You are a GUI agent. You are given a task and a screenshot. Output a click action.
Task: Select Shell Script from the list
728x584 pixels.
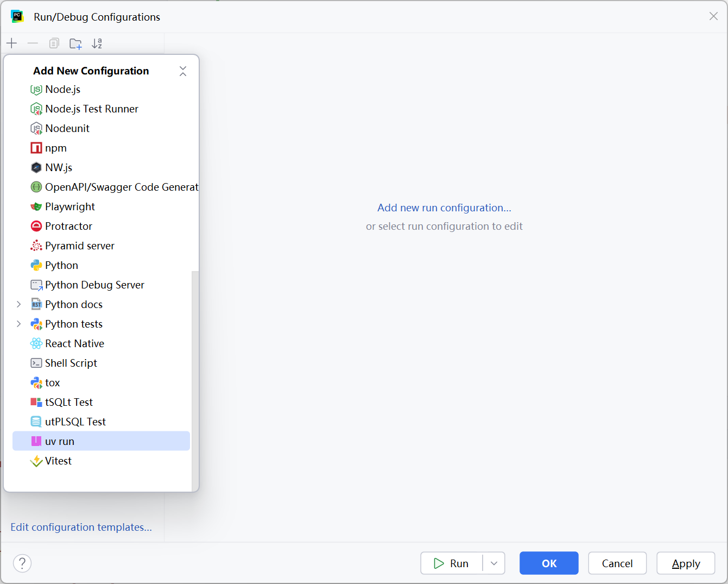coord(71,363)
